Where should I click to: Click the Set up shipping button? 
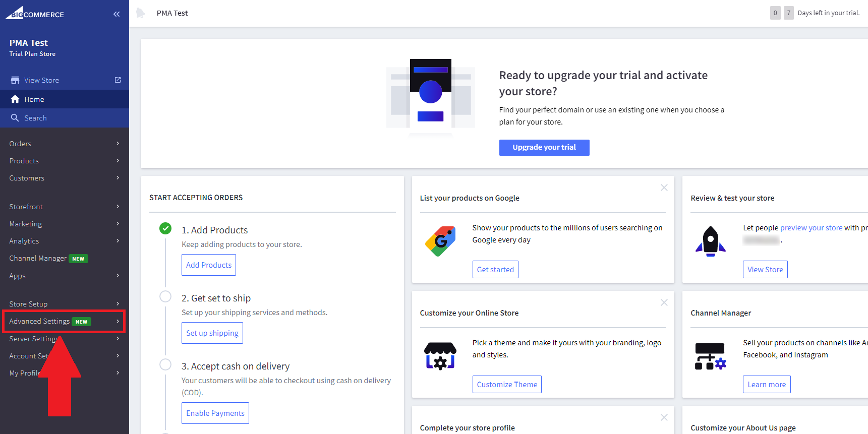212,333
